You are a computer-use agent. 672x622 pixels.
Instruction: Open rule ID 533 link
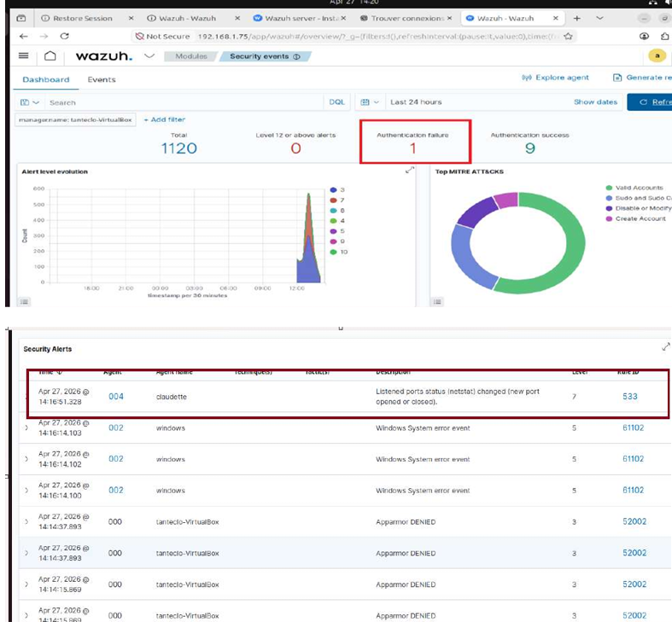[630, 396]
